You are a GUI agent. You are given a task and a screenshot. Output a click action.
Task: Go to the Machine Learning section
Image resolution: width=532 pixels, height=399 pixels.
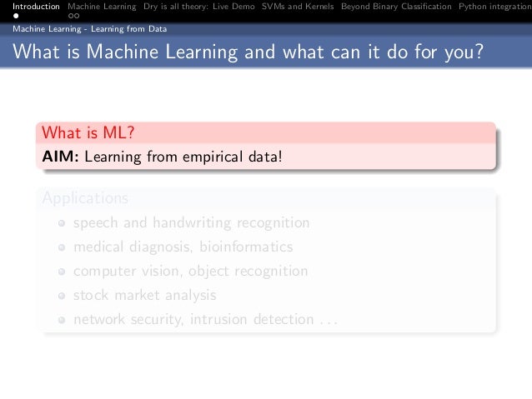102,6
